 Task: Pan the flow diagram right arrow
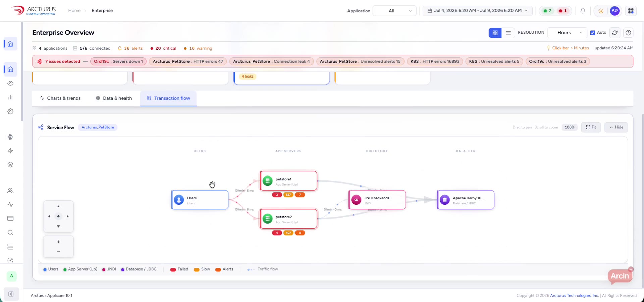68,216
